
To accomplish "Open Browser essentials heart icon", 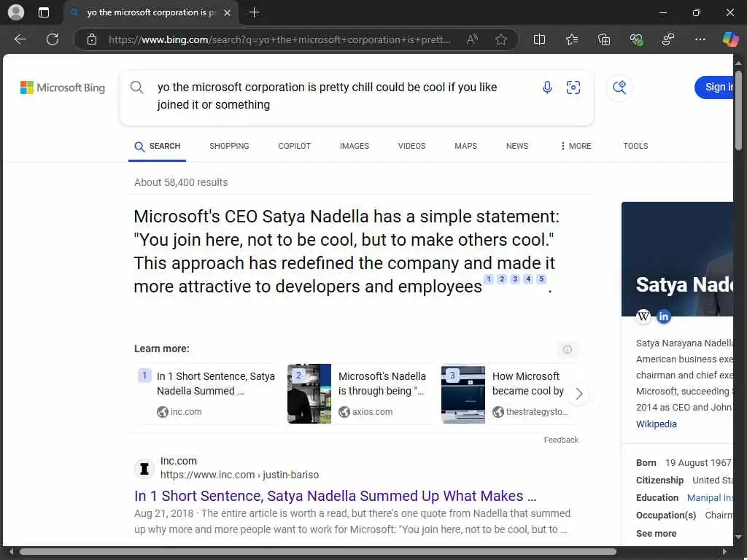I will [x=636, y=39].
